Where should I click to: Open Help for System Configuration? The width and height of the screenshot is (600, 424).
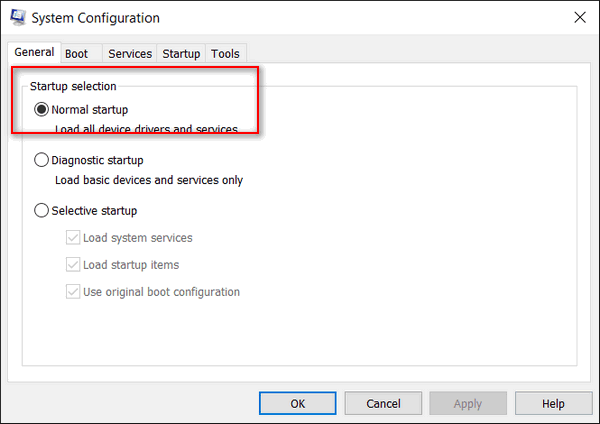tap(553, 403)
